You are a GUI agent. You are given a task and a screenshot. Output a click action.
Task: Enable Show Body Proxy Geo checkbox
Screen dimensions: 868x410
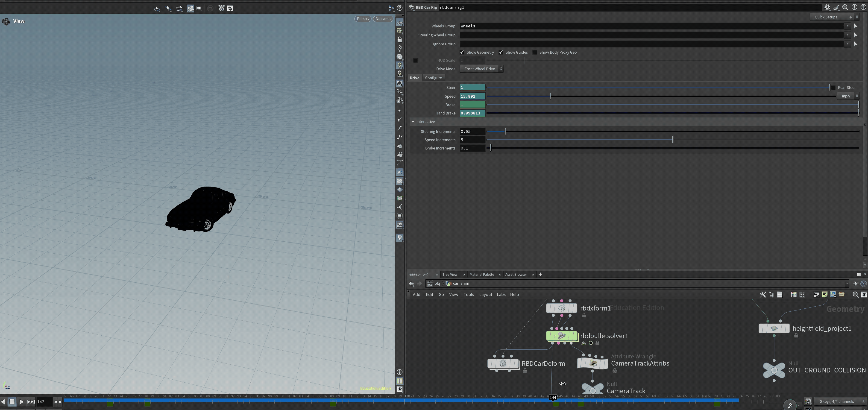[535, 53]
